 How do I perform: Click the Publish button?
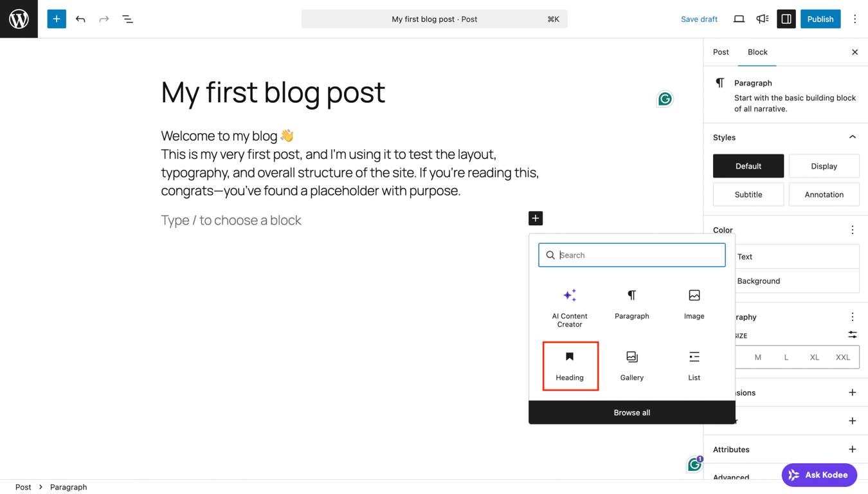coord(820,19)
